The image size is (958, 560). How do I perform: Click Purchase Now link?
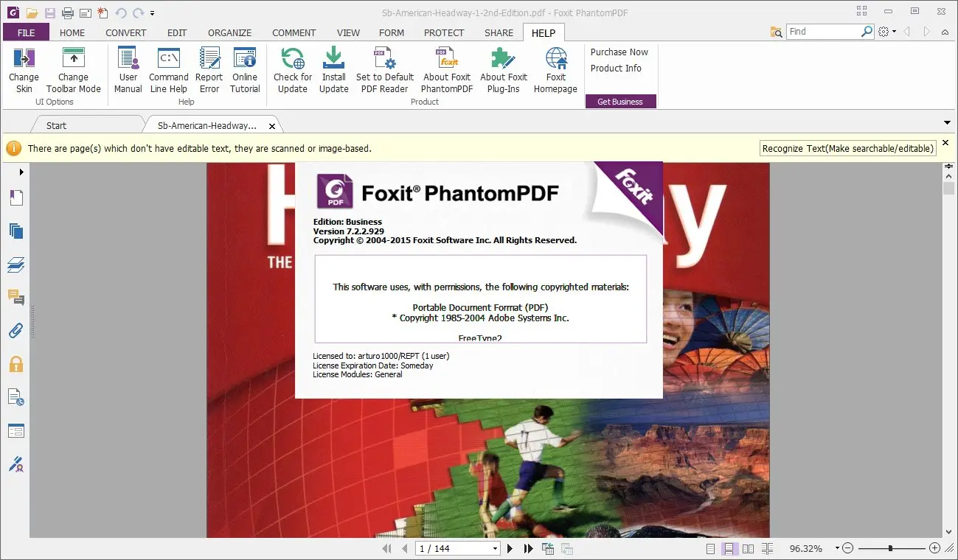(x=619, y=52)
